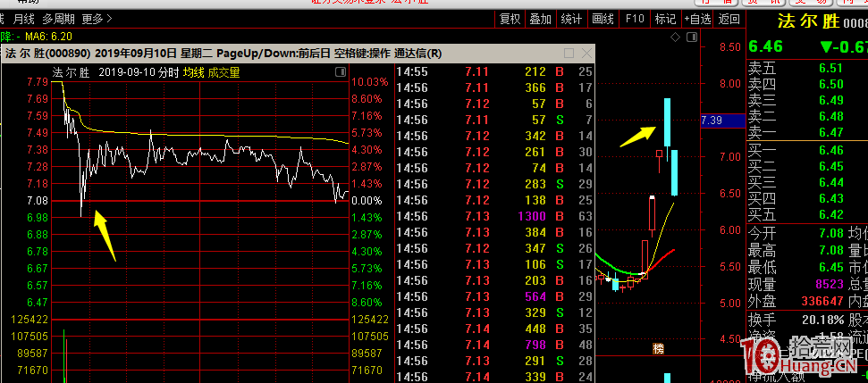This screenshot has width=868, height=383.
Task: Click the trade row with 564 volume
Action: [493, 296]
